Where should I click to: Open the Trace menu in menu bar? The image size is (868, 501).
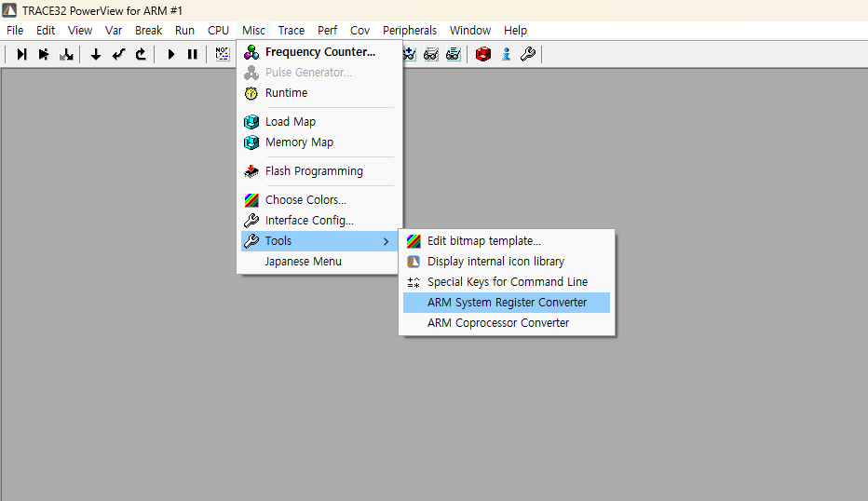291,31
